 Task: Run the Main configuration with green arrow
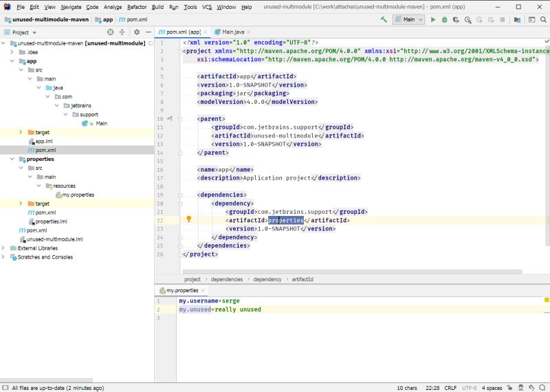pyautogui.click(x=433, y=20)
